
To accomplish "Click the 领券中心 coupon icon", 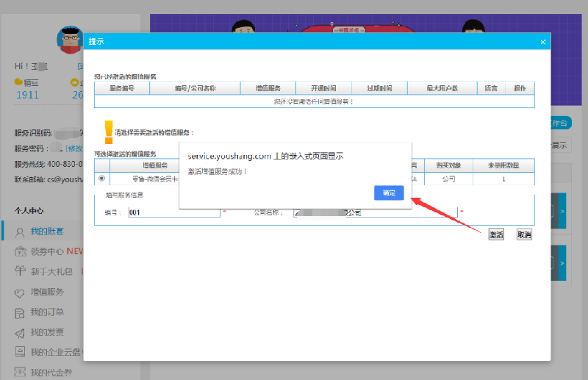I will 20,251.
